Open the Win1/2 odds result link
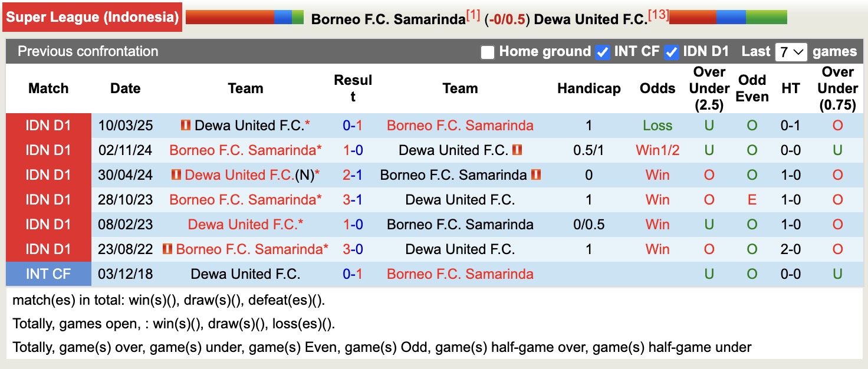This screenshot has height=369, width=868. 656,150
